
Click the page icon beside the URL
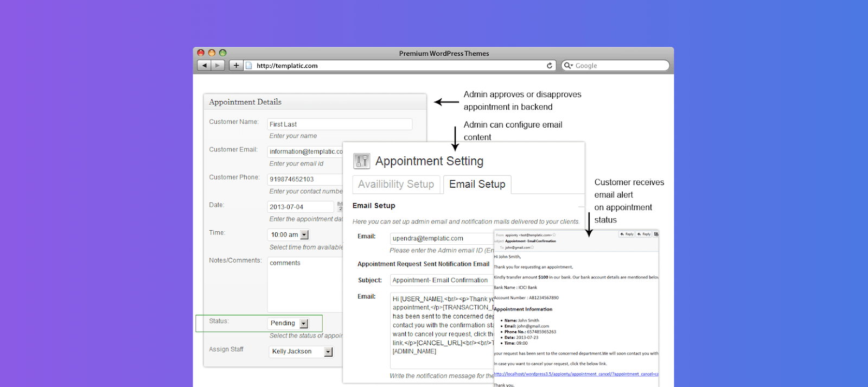tap(249, 66)
